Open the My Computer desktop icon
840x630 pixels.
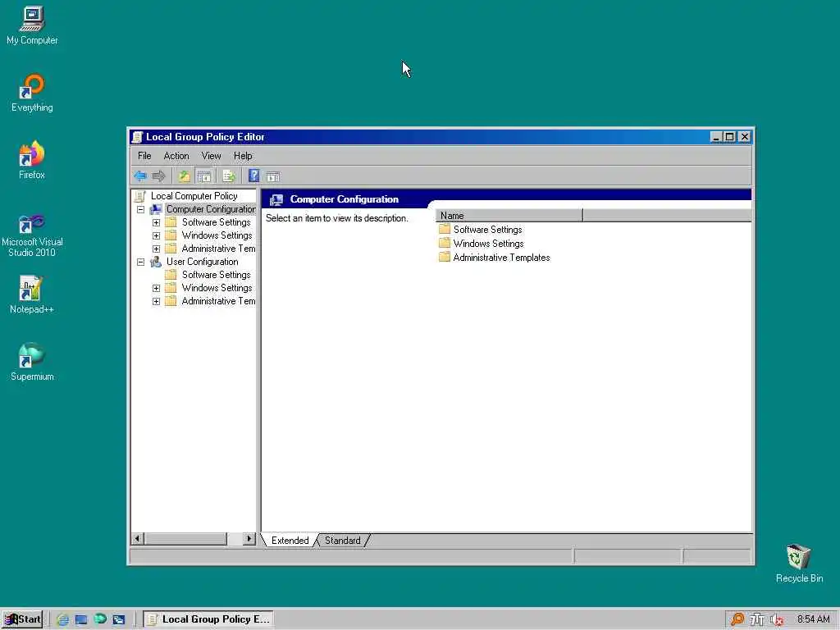point(32,25)
